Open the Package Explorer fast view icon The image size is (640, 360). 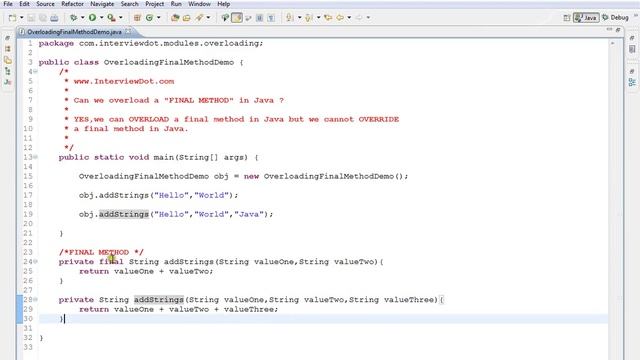(x=8, y=49)
